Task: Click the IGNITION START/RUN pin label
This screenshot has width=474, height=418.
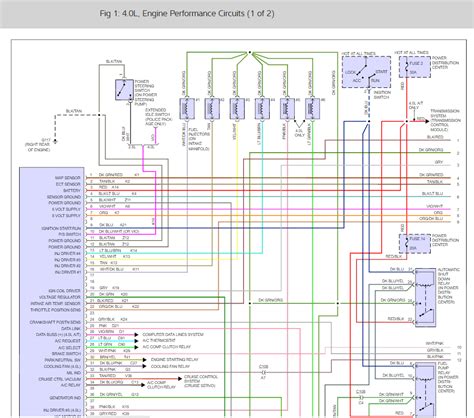Action: [x=61, y=228]
